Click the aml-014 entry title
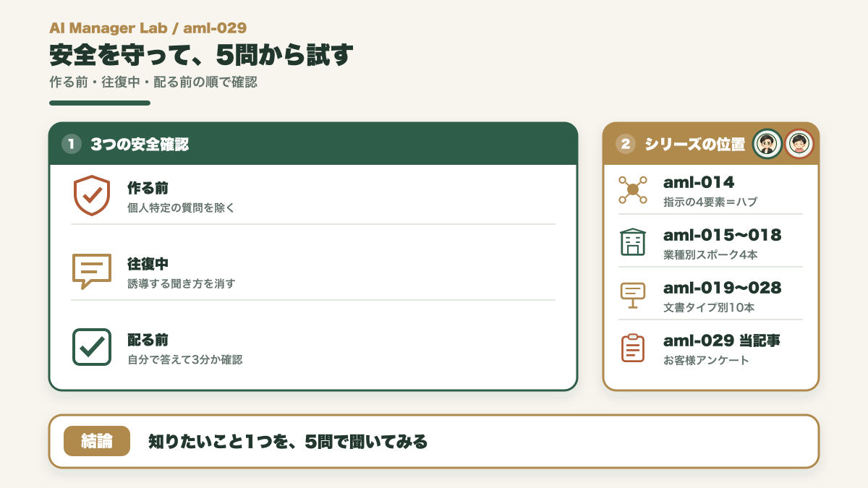Screen dimensions: 868x488 [699, 182]
